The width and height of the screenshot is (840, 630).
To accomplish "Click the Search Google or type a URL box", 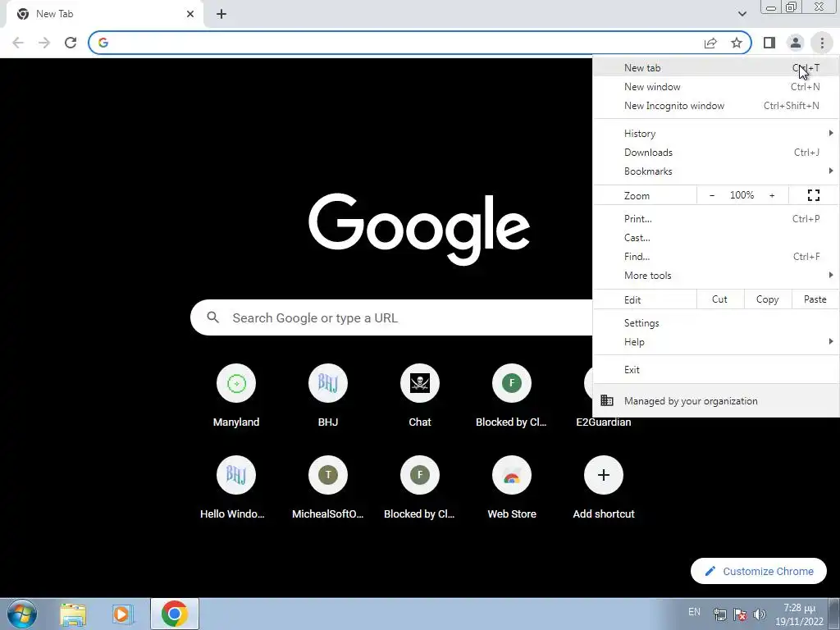I will pos(391,317).
